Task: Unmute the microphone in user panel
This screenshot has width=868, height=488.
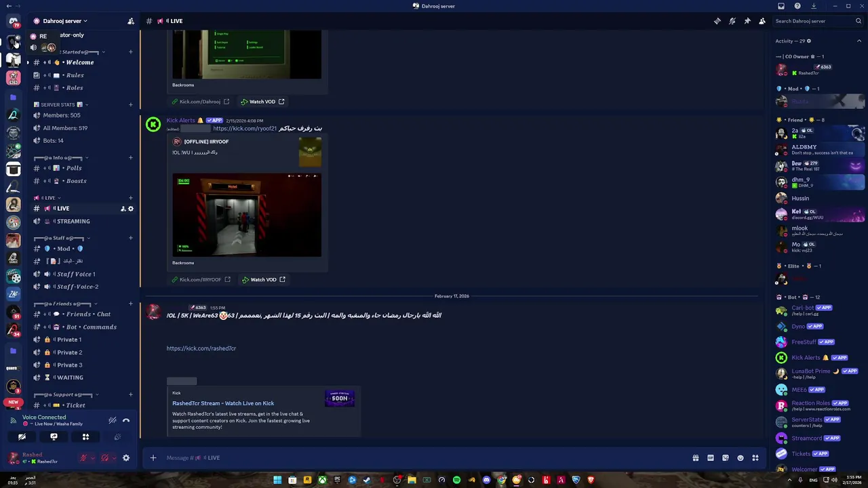Action: click(83, 458)
